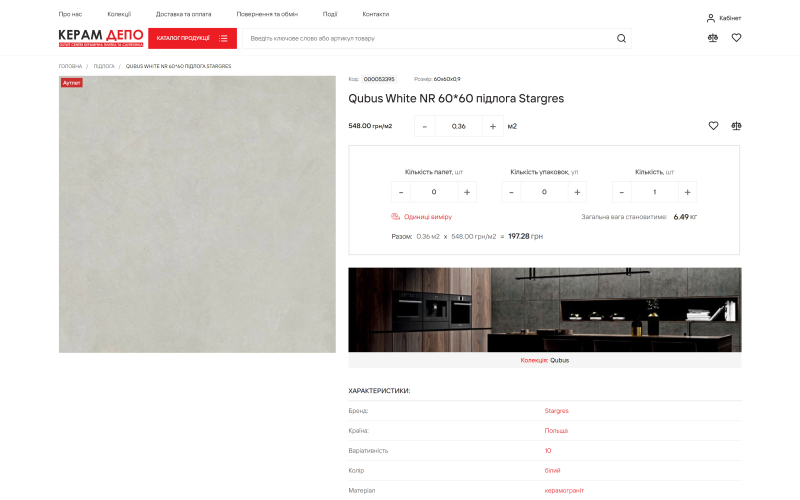This screenshot has width=800, height=500.
Task: Open Про нас page
Action: pos(70,14)
